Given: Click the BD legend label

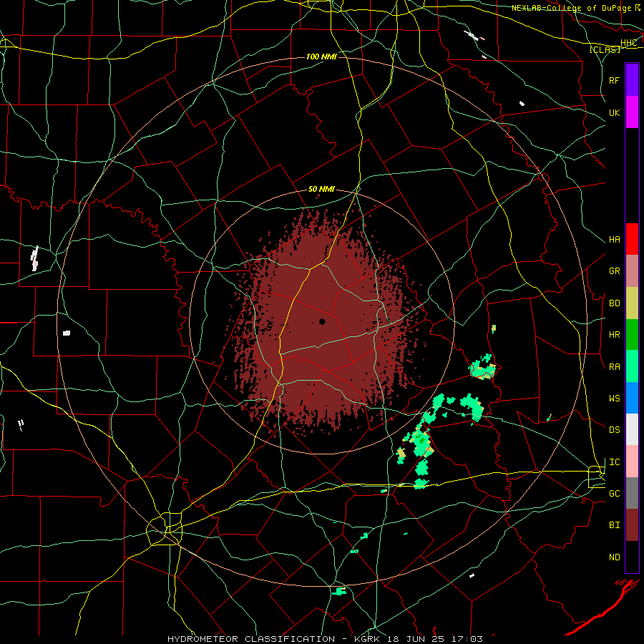Looking at the screenshot, I should click(x=614, y=303).
